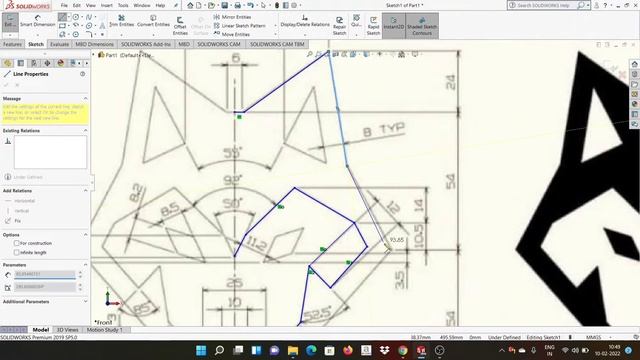The image size is (640, 360).
Task: Click the line angle parameter field
Action: [45, 287]
